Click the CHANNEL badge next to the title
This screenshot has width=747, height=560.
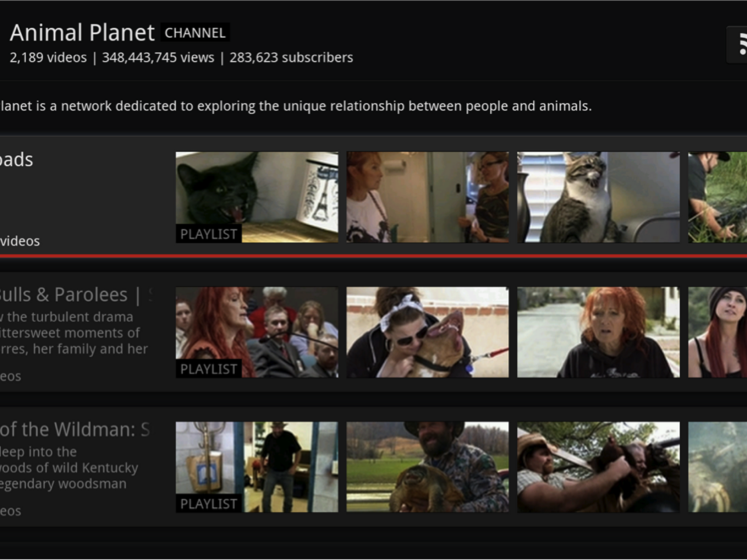(x=195, y=33)
